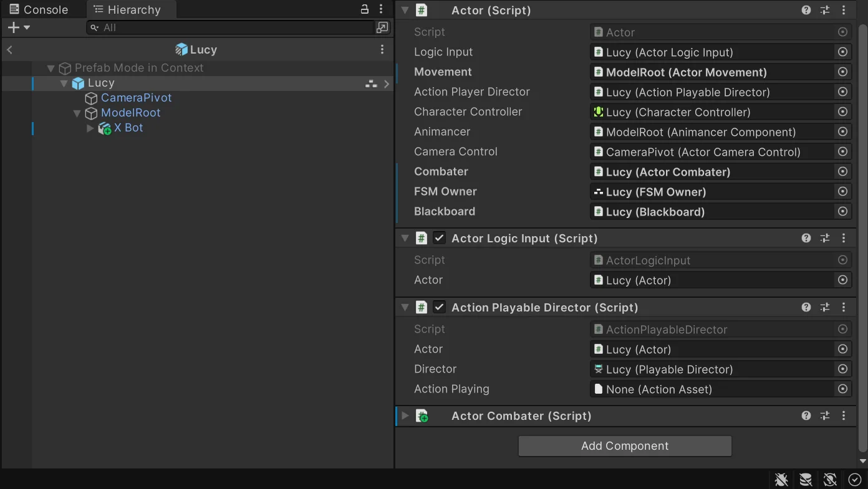Click the debugger bug icon in status bar
This screenshot has height=489, width=868.
pos(781,479)
